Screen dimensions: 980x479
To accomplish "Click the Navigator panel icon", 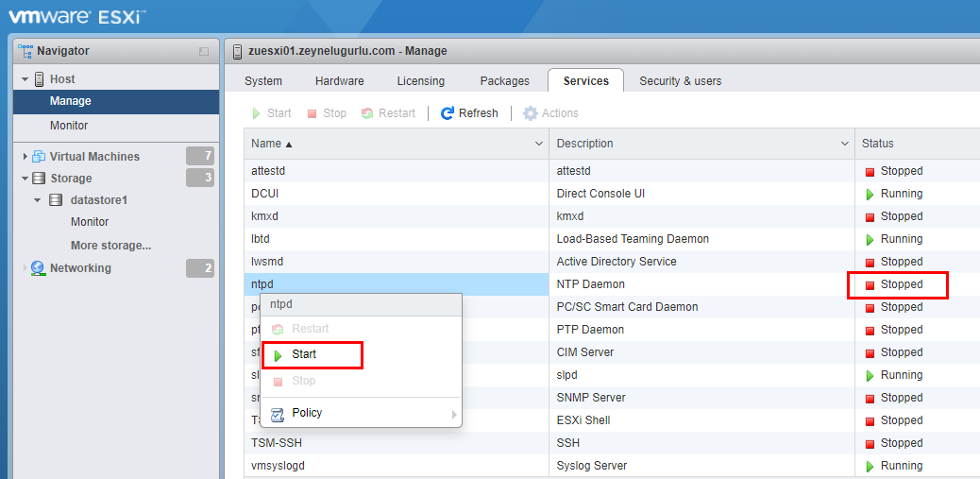I will pyautogui.click(x=25, y=51).
